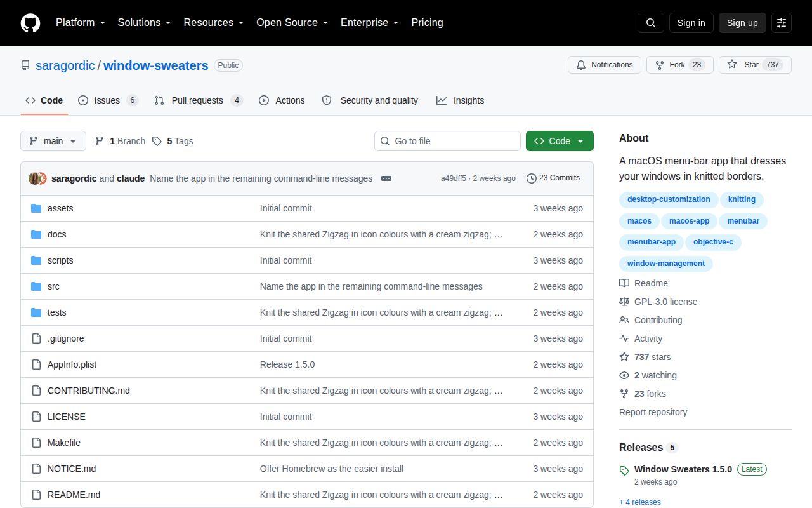This screenshot has height=508, width=812.
Task: Switch to the Issues tab
Action: click(x=108, y=100)
